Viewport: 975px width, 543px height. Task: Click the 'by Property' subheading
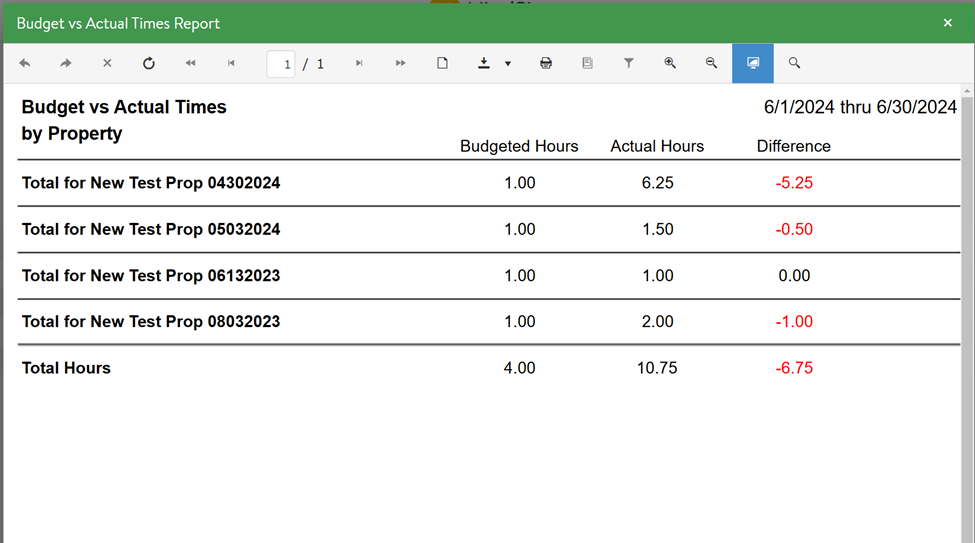(72, 134)
